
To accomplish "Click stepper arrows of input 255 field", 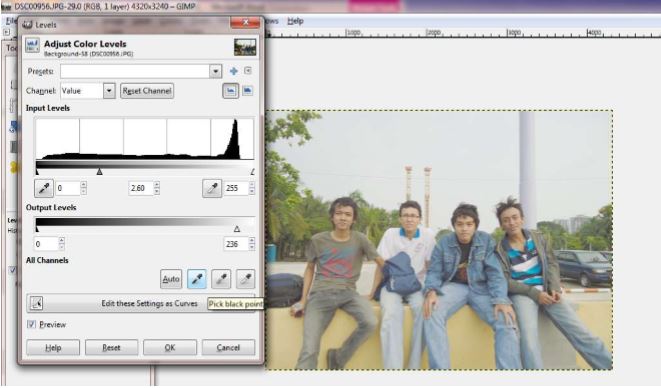I will point(252,188).
